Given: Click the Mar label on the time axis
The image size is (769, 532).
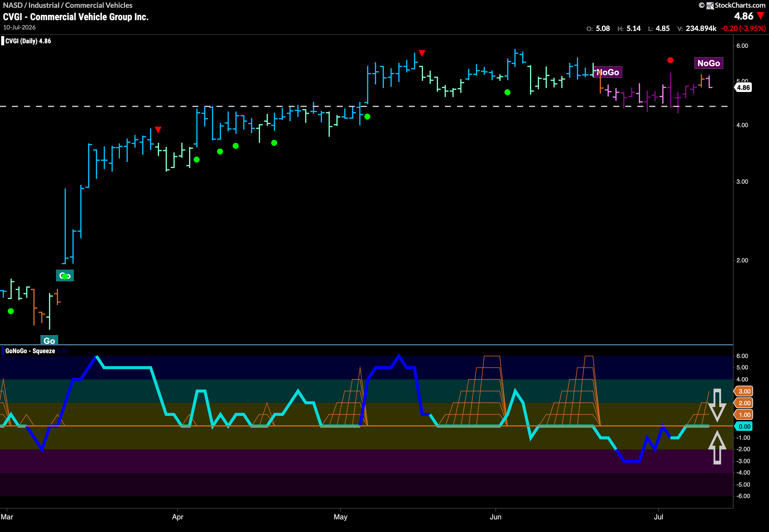Looking at the screenshot, I should coord(7,517).
